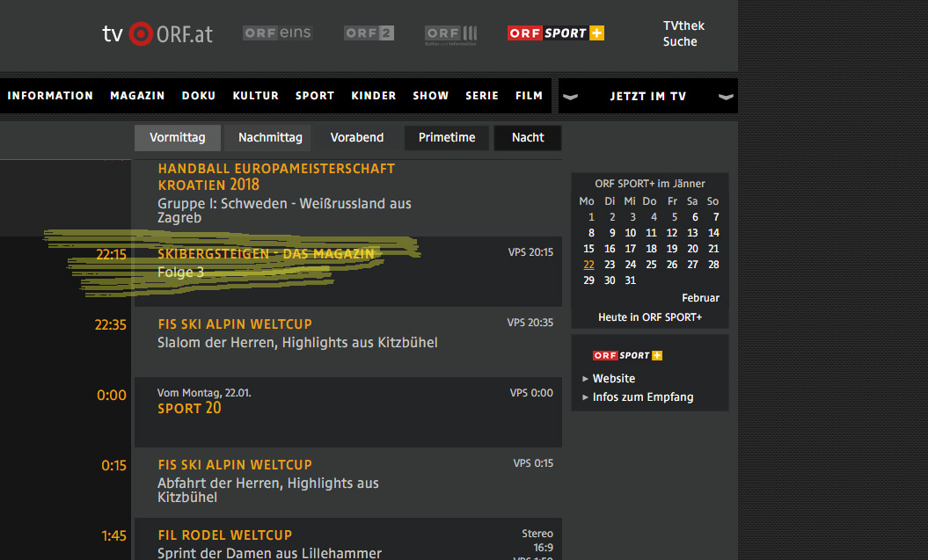Select the ORF SPORT+ channel logo in header

click(x=556, y=33)
